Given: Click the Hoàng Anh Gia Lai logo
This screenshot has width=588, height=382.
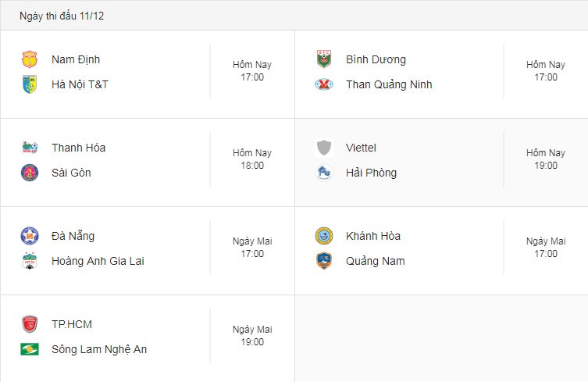Looking at the screenshot, I should (x=30, y=261).
